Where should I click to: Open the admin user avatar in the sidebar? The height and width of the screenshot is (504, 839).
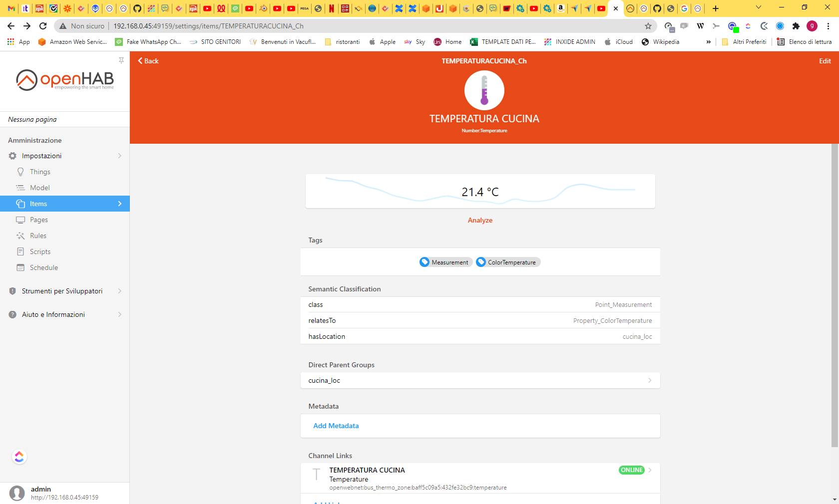pyautogui.click(x=17, y=493)
